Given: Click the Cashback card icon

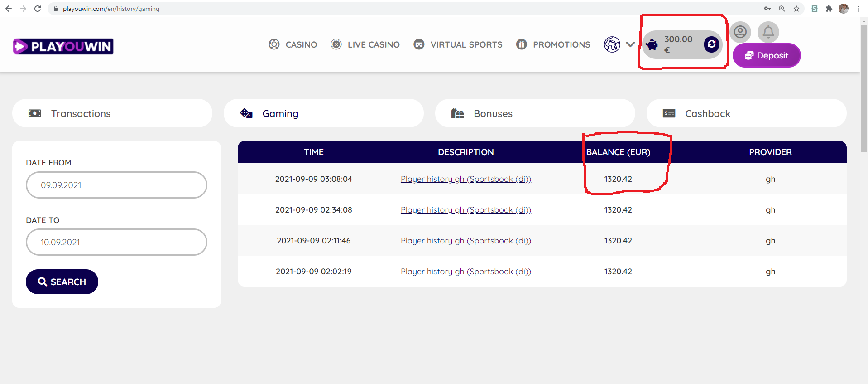Looking at the screenshot, I should 669,113.
